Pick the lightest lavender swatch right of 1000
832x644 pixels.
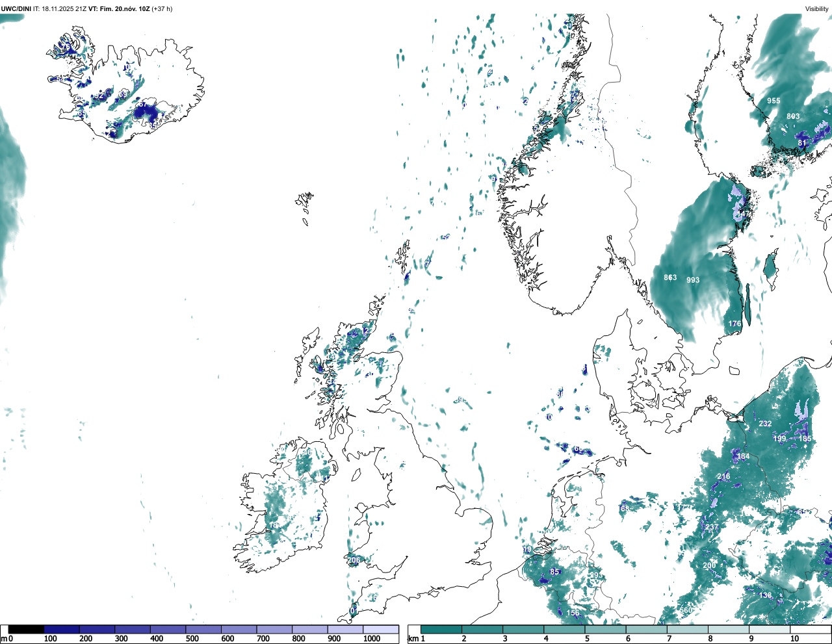pos(381,629)
